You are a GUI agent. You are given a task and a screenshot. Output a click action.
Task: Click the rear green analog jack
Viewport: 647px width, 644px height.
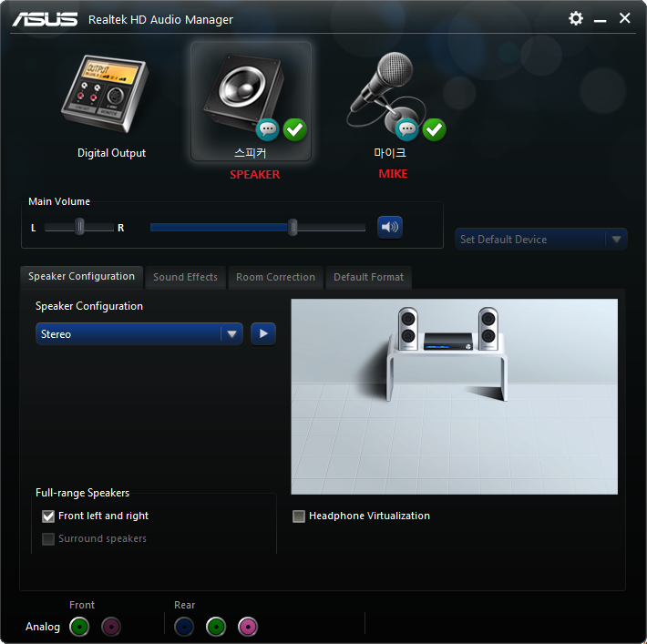coord(216,627)
